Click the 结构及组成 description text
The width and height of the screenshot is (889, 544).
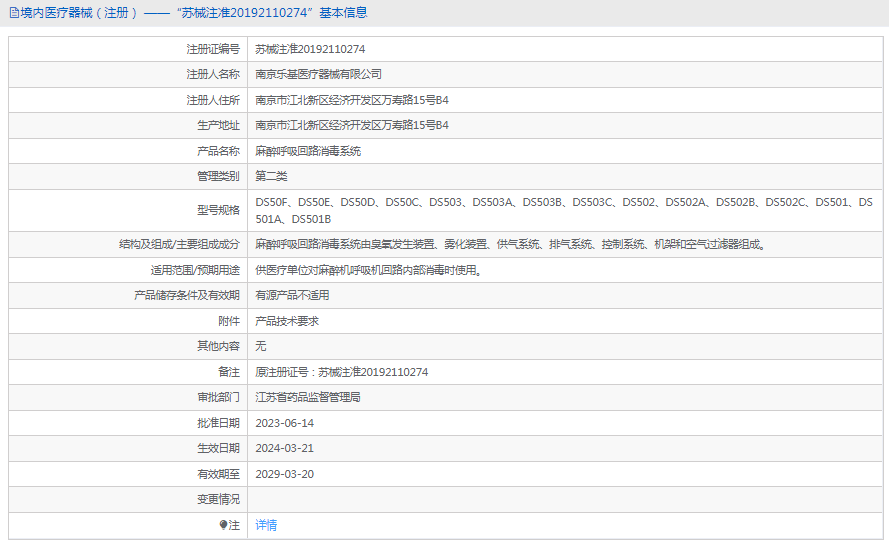pos(510,244)
